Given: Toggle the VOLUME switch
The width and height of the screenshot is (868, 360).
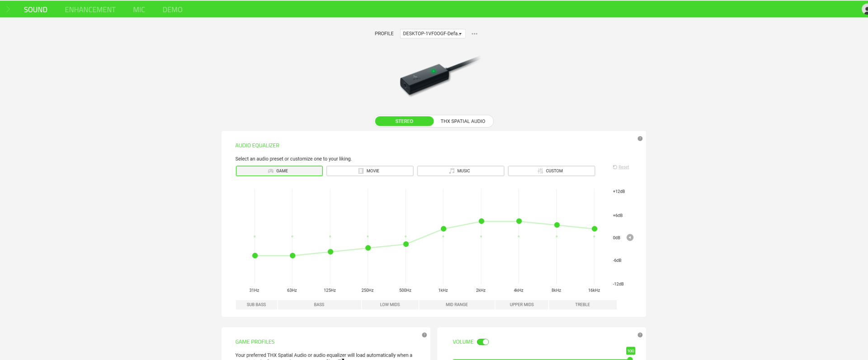Looking at the screenshot, I should coord(483,342).
